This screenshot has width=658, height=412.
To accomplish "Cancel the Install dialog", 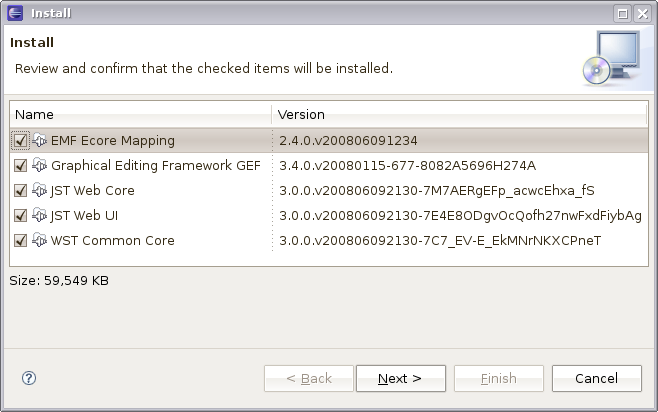I will pos(596,379).
